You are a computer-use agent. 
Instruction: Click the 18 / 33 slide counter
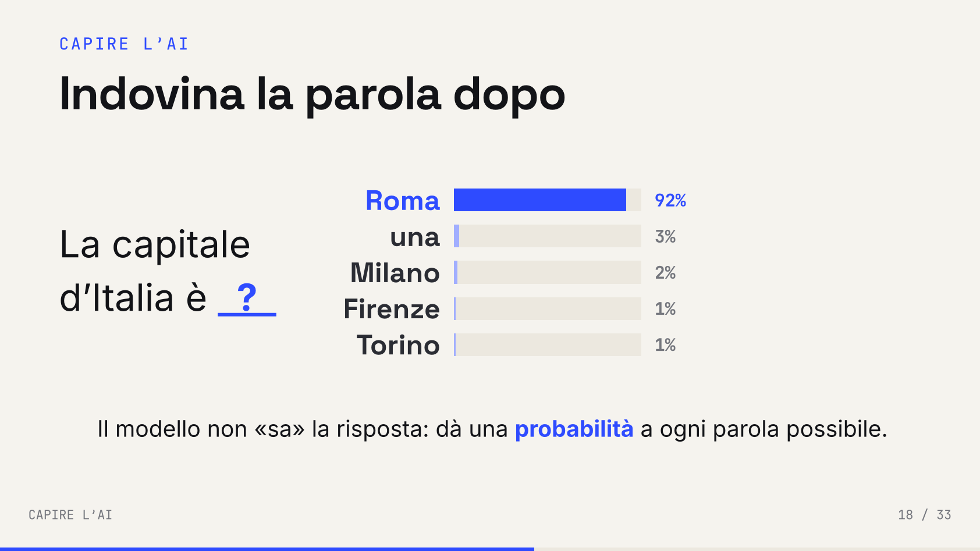point(924,515)
